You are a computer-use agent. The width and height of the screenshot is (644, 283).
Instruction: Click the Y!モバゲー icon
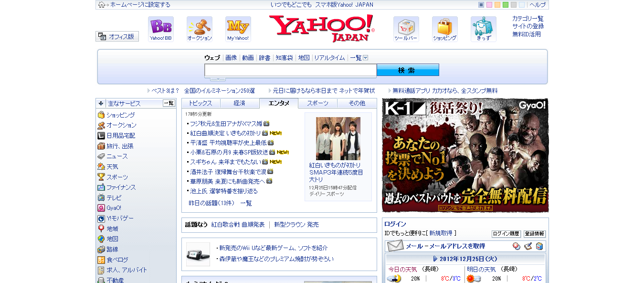click(101, 218)
